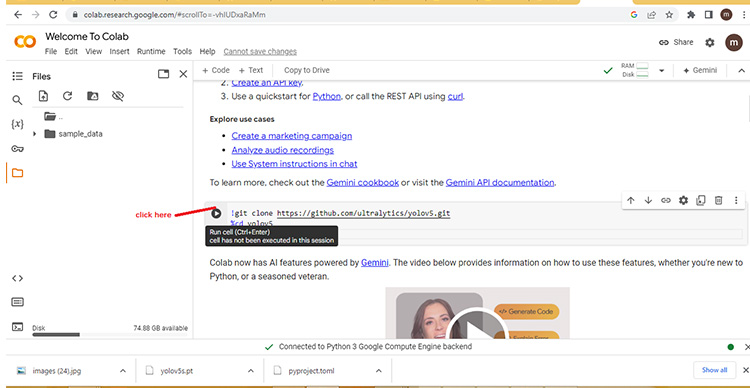
Task: Open the Edit menu
Action: 71,52
